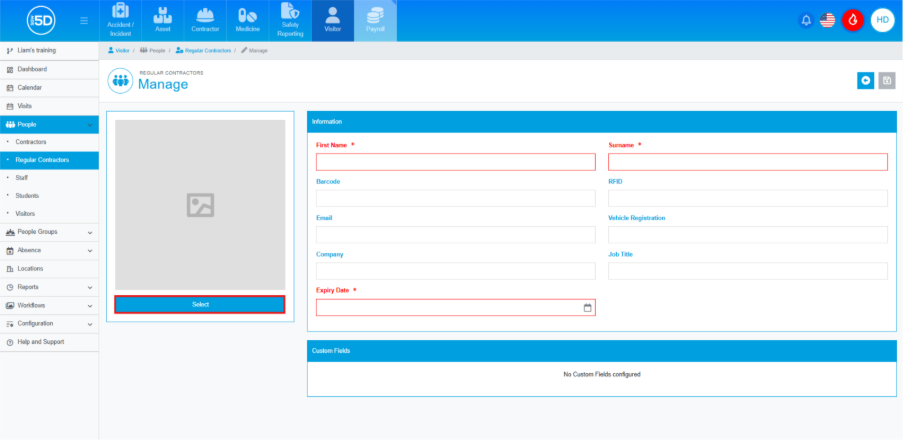This screenshot has width=903, height=441.
Task: Select Staff in the People submenu
Action: click(22, 178)
